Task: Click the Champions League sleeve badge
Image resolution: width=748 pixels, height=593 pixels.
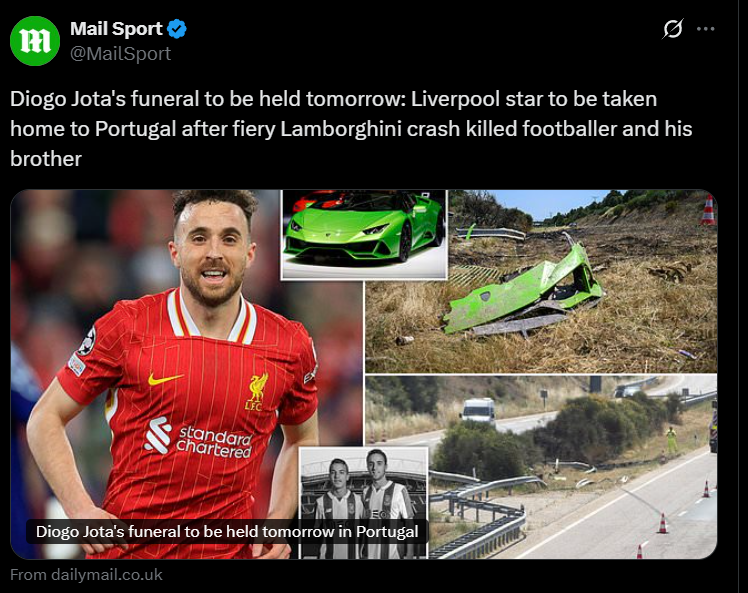Action: pyautogui.click(x=86, y=341)
